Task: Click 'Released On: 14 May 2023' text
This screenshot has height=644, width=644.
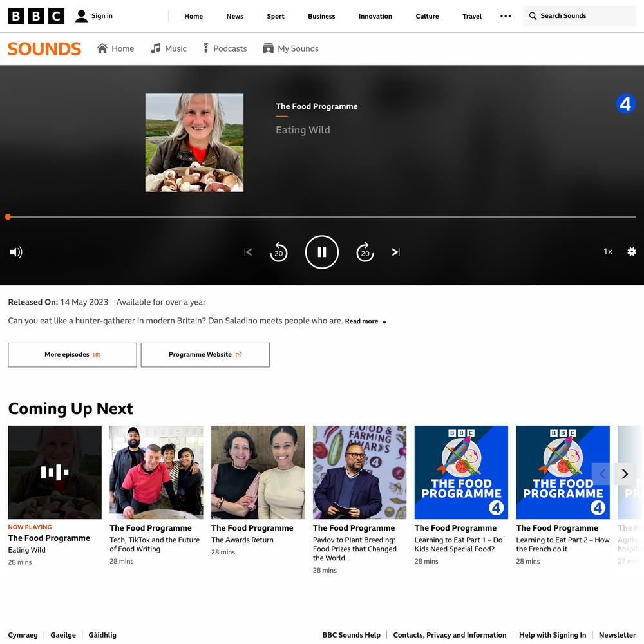Action: tap(58, 302)
